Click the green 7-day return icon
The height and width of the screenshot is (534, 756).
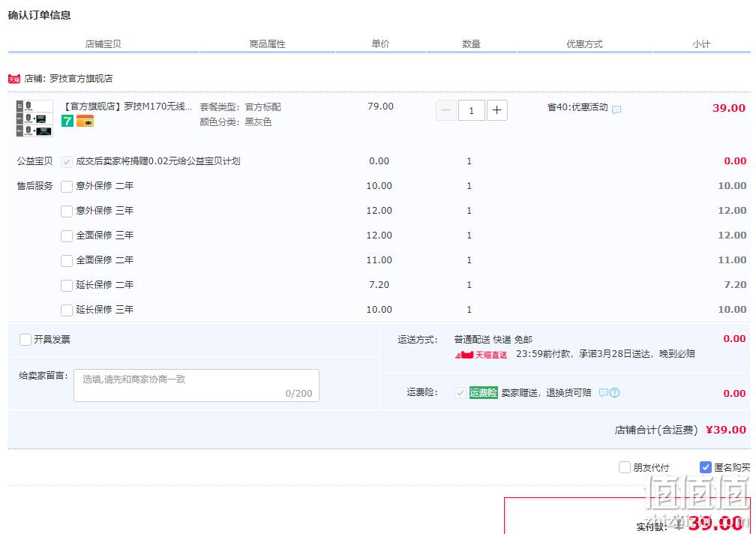point(67,121)
